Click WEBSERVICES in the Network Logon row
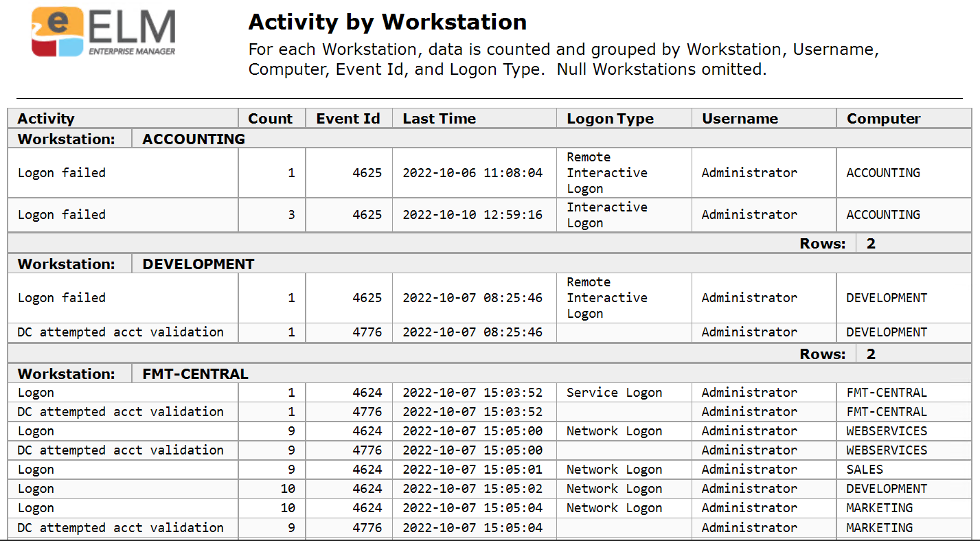This screenshot has width=980, height=541. click(887, 431)
